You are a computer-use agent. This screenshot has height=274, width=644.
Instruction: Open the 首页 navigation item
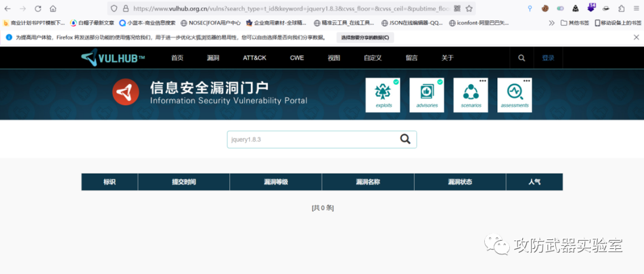click(178, 58)
